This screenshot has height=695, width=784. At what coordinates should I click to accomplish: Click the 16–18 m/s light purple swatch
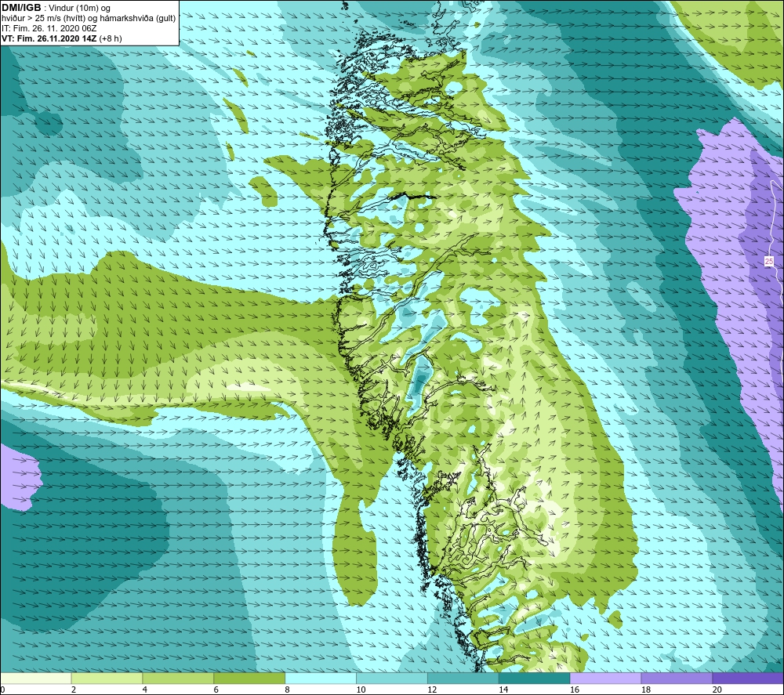point(605,678)
